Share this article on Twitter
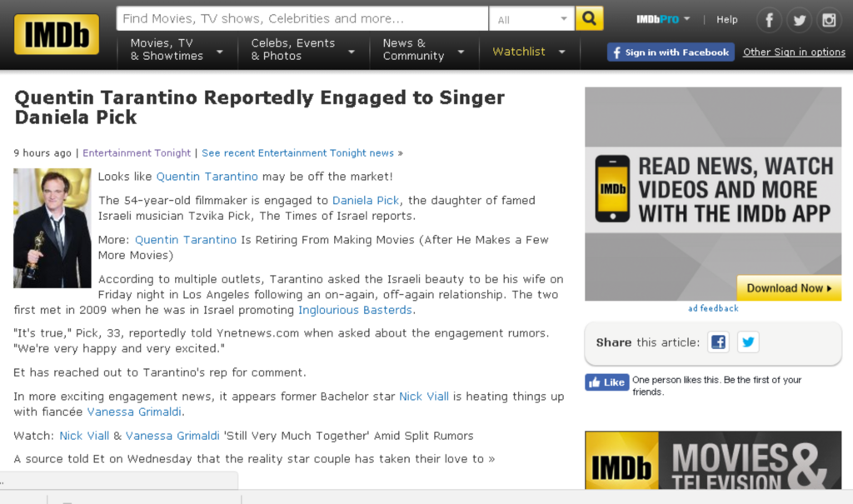The image size is (853, 504). click(748, 342)
